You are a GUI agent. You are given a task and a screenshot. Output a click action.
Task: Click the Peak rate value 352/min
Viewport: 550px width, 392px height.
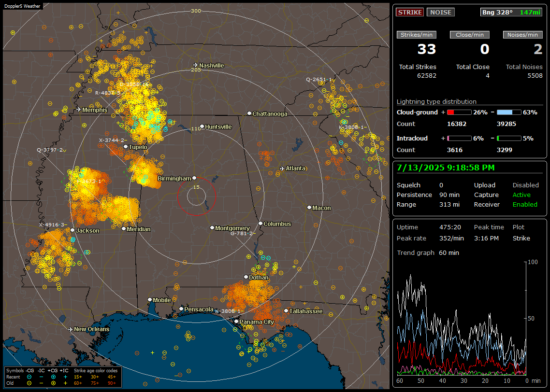[451, 238]
